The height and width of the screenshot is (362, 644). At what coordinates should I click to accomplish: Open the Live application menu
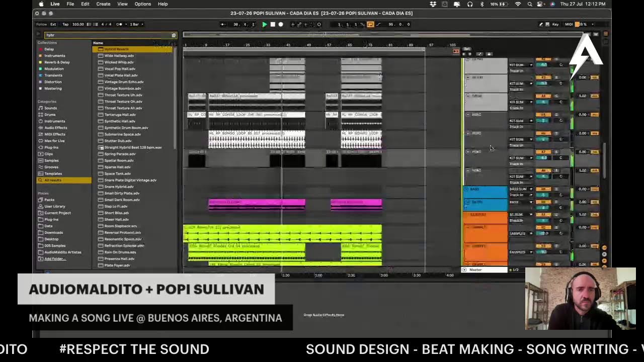[x=55, y=4]
